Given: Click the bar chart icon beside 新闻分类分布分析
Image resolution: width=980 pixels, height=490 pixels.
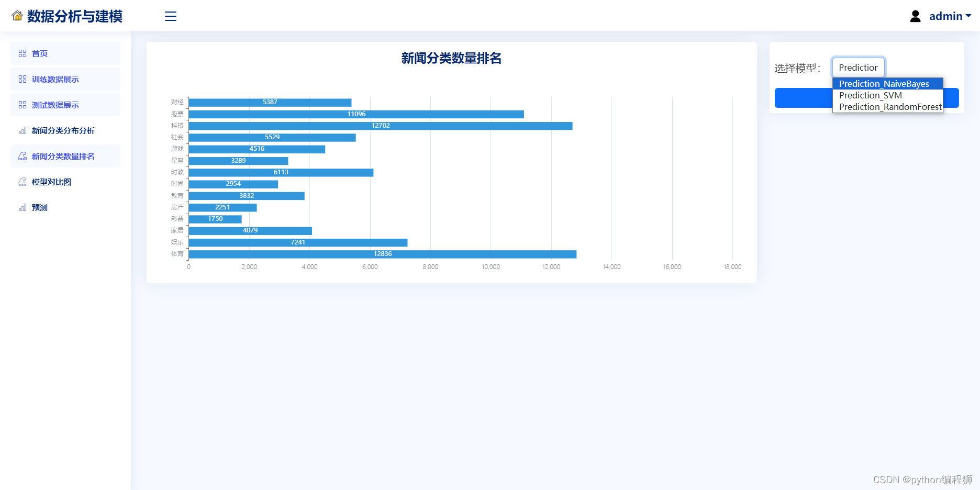Looking at the screenshot, I should tap(22, 130).
